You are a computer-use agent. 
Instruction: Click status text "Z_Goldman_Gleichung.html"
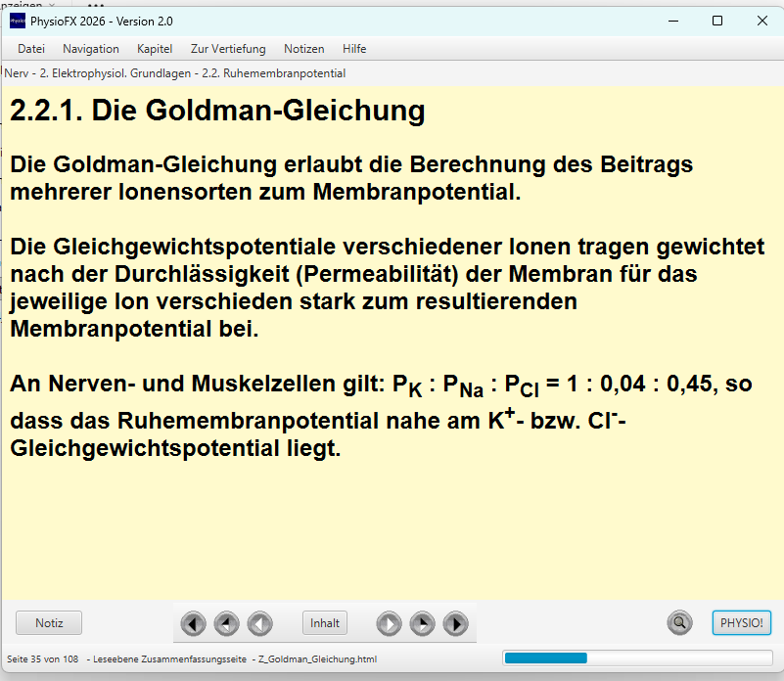point(317,659)
